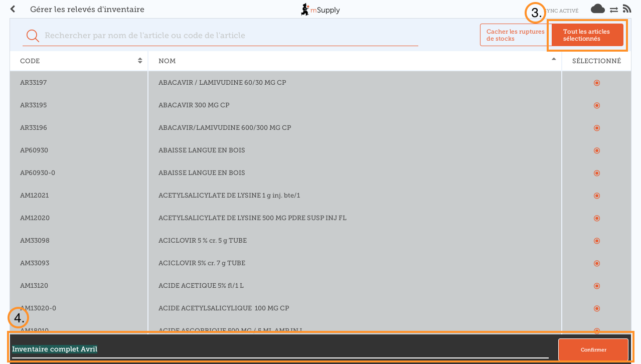The width and height of the screenshot is (641, 364).
Task: Click the AR33197 code cell
Action: pos(34,83)
